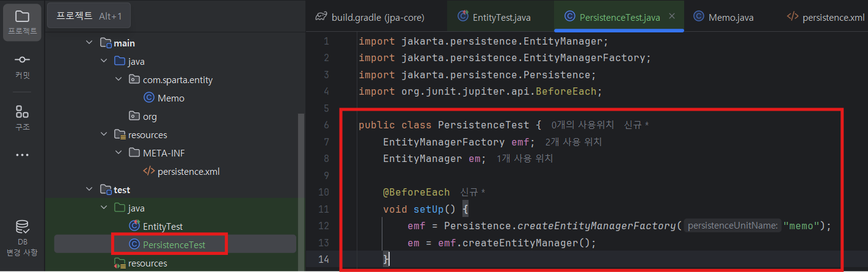Click the PersistenceTest class name in code
This screenshot has width=868, height=272.
click(484, 125)
